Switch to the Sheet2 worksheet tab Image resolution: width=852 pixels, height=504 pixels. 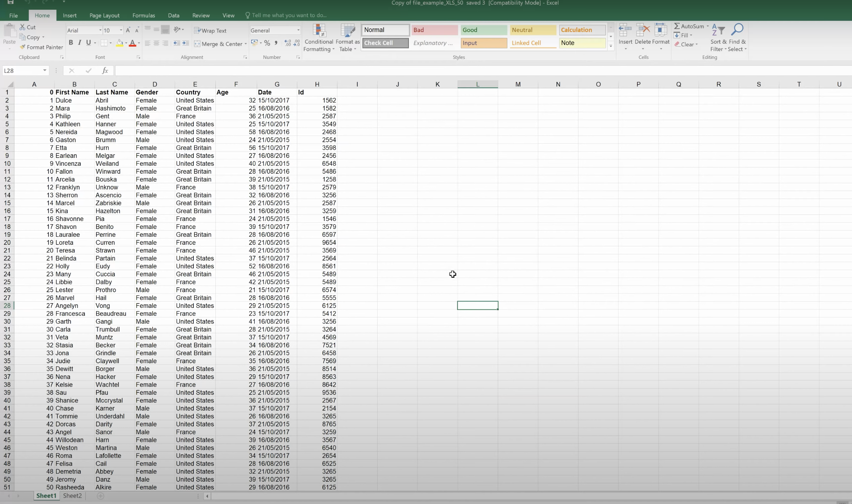pos(72,496)
